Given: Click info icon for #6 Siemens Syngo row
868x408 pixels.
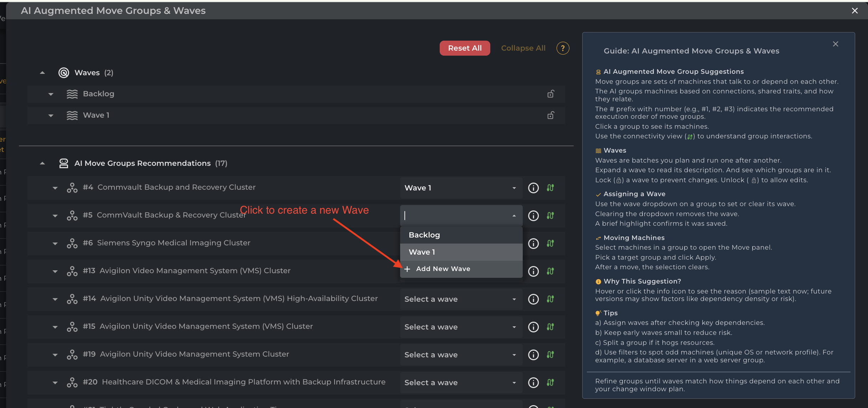Looking at the screenshot, I should [533, 244].
